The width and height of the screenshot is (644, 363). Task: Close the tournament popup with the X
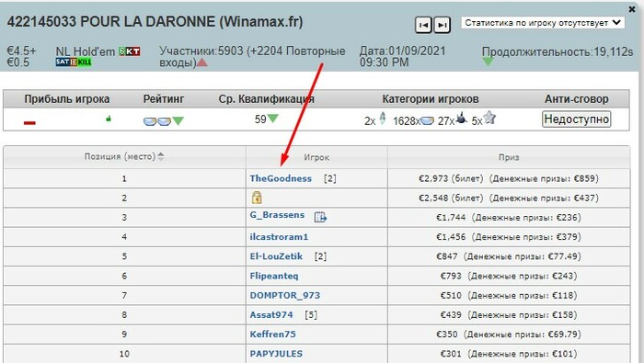click(632, 9)
